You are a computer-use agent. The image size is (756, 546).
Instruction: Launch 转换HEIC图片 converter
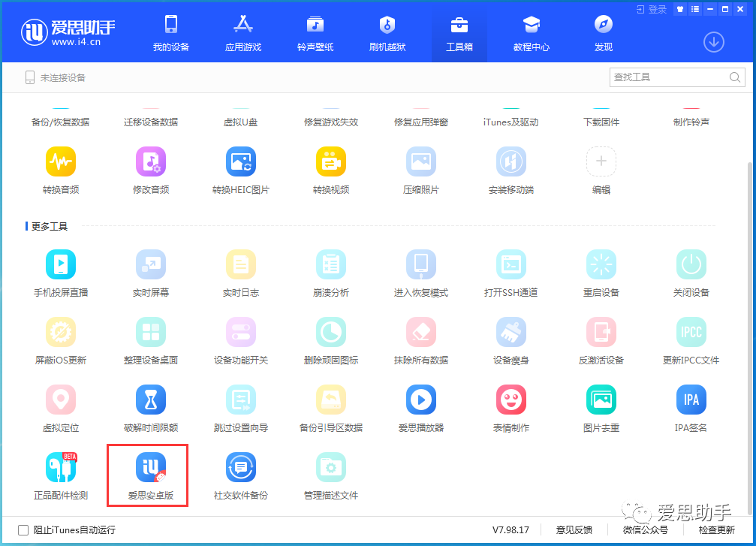[x=241, y=161]
